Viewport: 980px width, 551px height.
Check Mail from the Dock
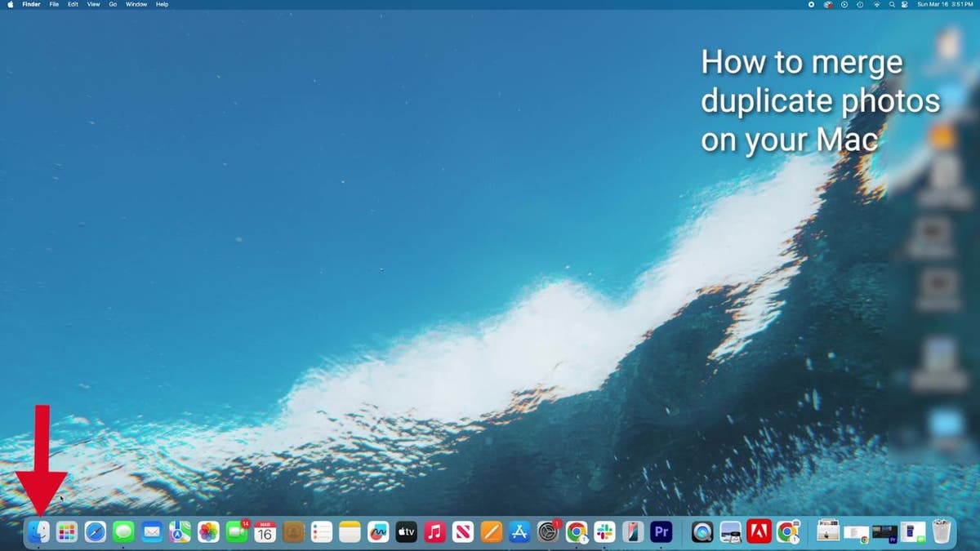(151, 531)
